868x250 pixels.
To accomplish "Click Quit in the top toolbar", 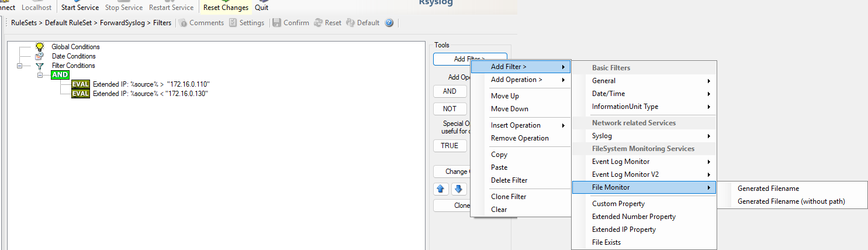I will pos(261,8).
